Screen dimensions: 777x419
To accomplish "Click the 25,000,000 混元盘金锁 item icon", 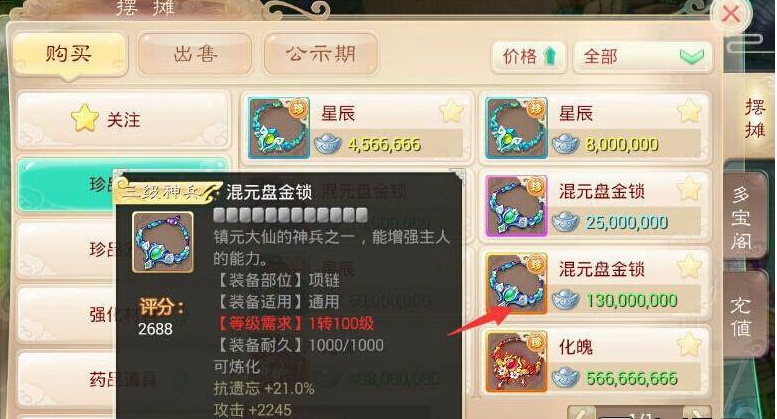I will coord(516,206).
